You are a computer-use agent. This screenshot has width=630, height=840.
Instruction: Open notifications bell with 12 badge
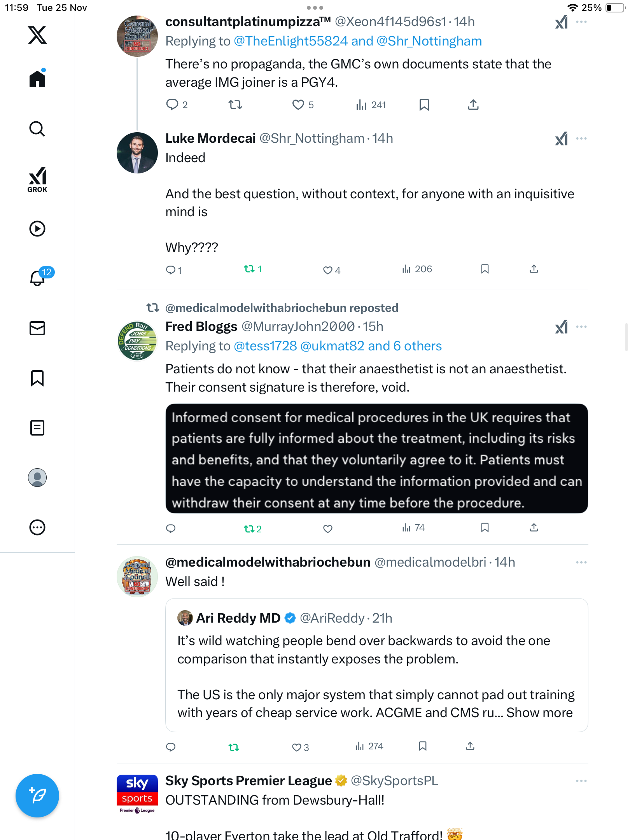(x=38, y=278)
